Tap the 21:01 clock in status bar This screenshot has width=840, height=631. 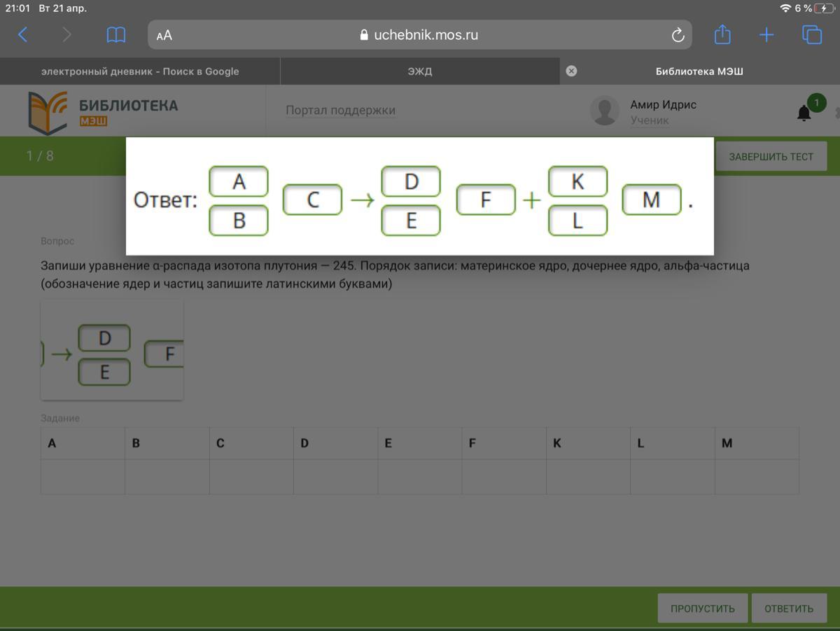pos(17,8)
